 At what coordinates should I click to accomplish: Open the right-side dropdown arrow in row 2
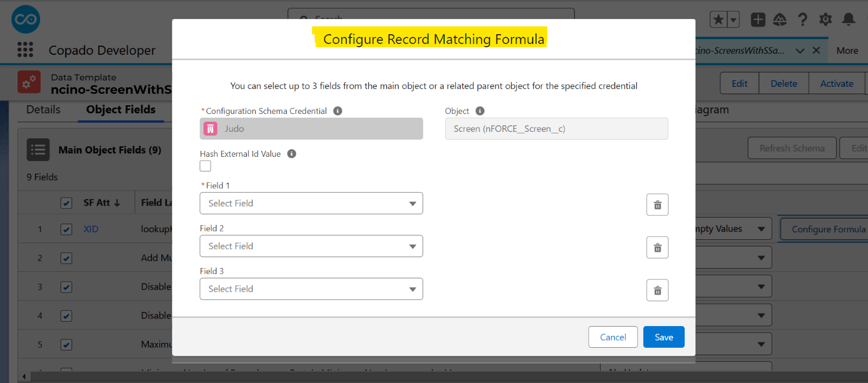762,258
